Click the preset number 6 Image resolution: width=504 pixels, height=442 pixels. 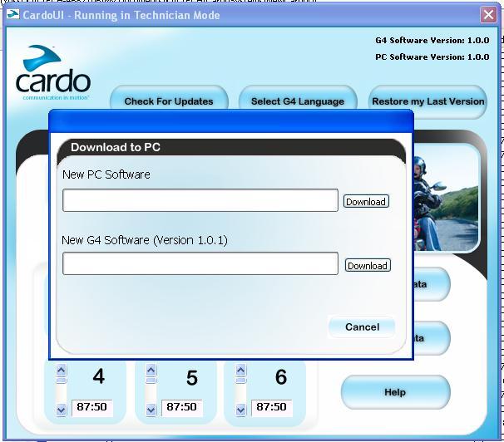click(281, 377)
